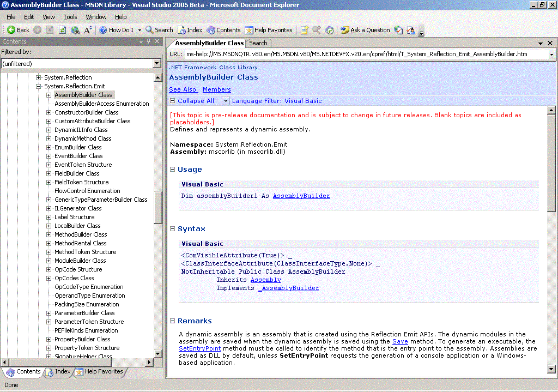Click the Index toolbar button
The width and height of the screenshot is (558, 392).
click(x=190, y=30)
